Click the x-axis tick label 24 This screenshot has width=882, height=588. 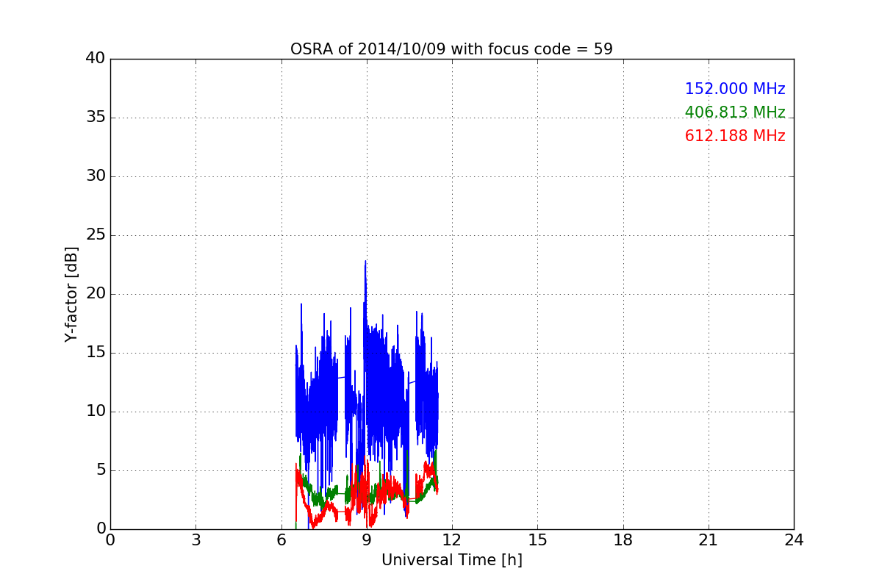click(x=794, y=540)
